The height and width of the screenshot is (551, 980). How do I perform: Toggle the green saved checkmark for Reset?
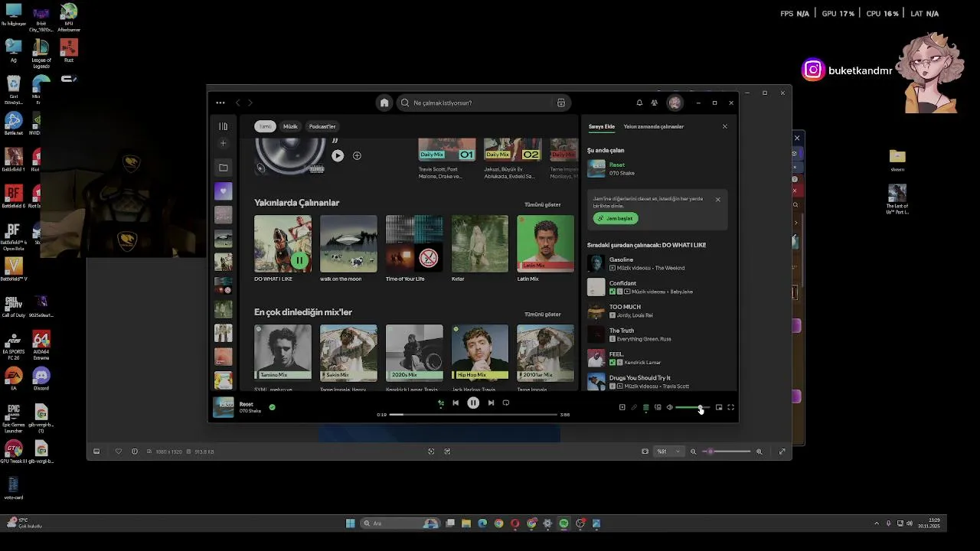tap(272, 407)
